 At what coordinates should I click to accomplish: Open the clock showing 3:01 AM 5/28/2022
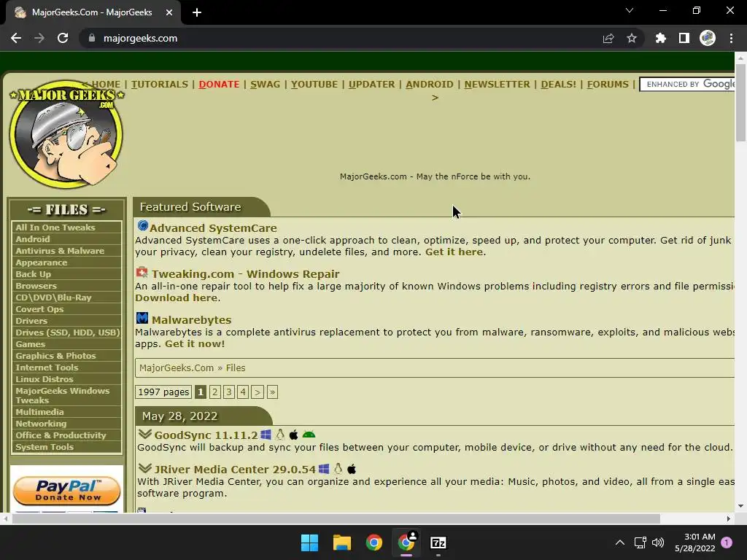point(695,542)
